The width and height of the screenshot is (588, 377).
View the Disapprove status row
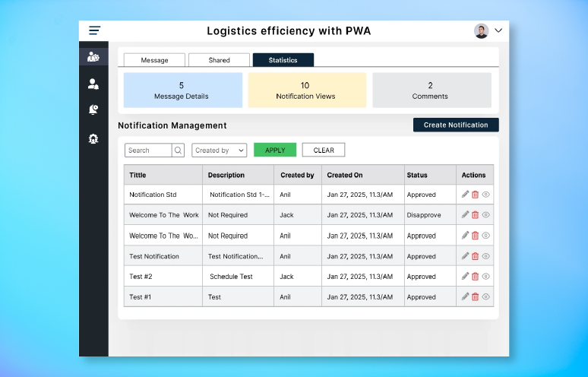(x=485, y=215)
